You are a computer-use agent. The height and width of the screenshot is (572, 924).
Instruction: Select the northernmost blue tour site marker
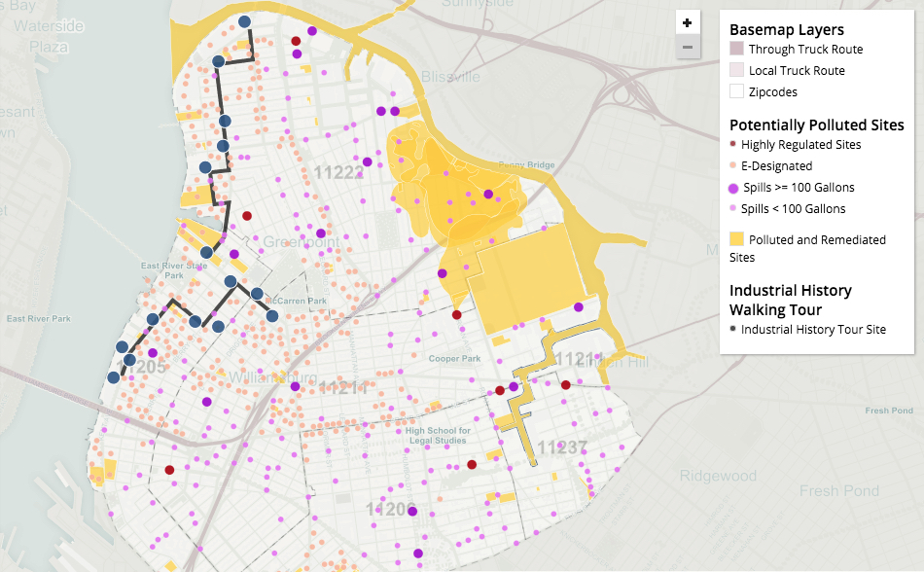tap(244, 20)
